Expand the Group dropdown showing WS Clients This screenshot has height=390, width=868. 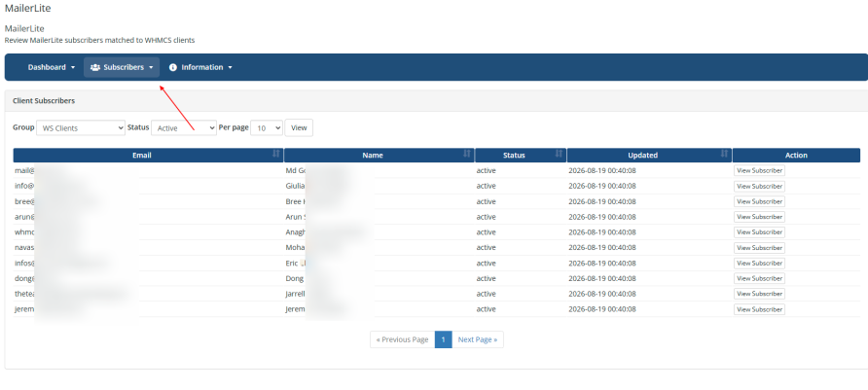coord(81,127)
